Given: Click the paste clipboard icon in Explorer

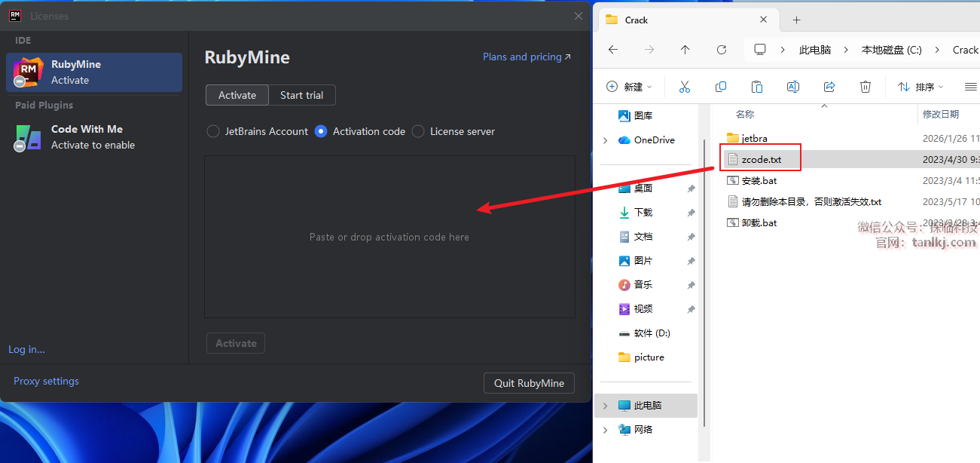Looking at the screenshot, I should click(x=757, y=87).
